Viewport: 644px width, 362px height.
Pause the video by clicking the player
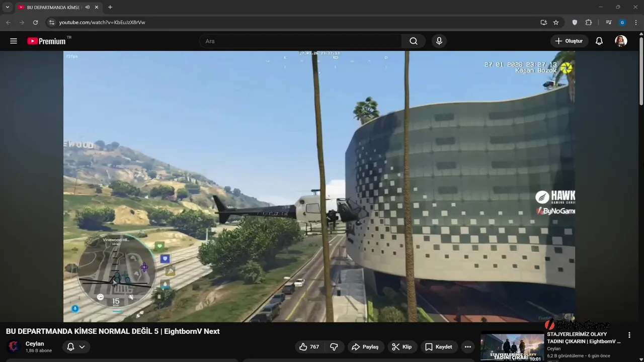click(319, 186)
